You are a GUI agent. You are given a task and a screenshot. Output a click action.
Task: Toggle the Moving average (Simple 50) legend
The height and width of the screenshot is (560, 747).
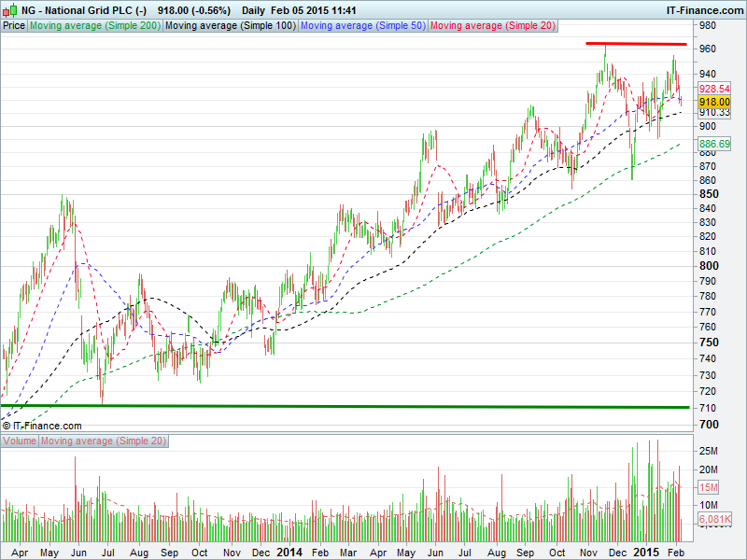(x=362, y=26)
